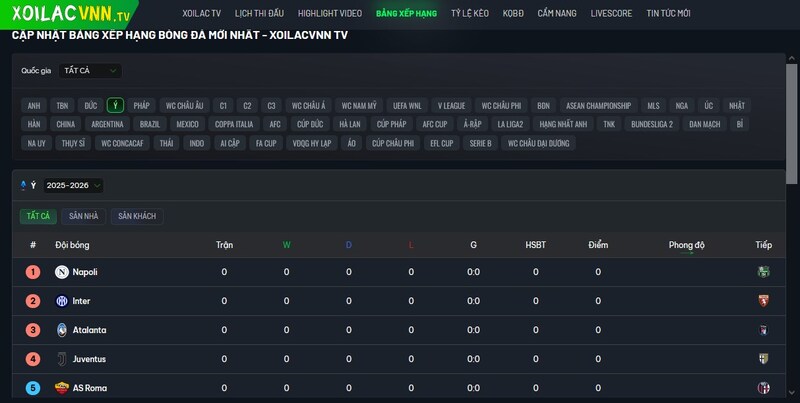Select the TBN league filter
This screenshot has height=403, width=800.
[62, 106]
